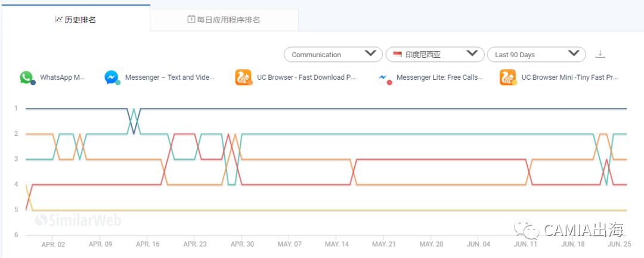
Task: Click the Facebook Messenger app icon
Action: click(x=112, y=77)
